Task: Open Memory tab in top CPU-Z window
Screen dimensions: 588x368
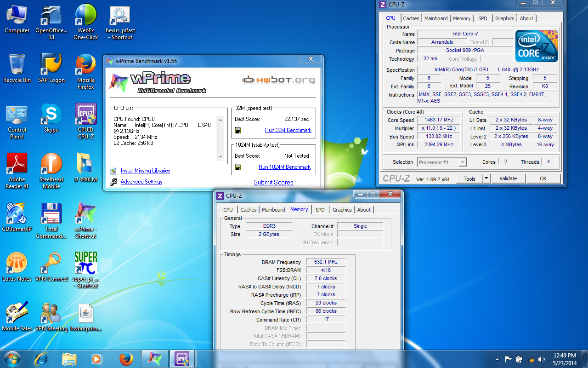Action: (x=462, y=18)
